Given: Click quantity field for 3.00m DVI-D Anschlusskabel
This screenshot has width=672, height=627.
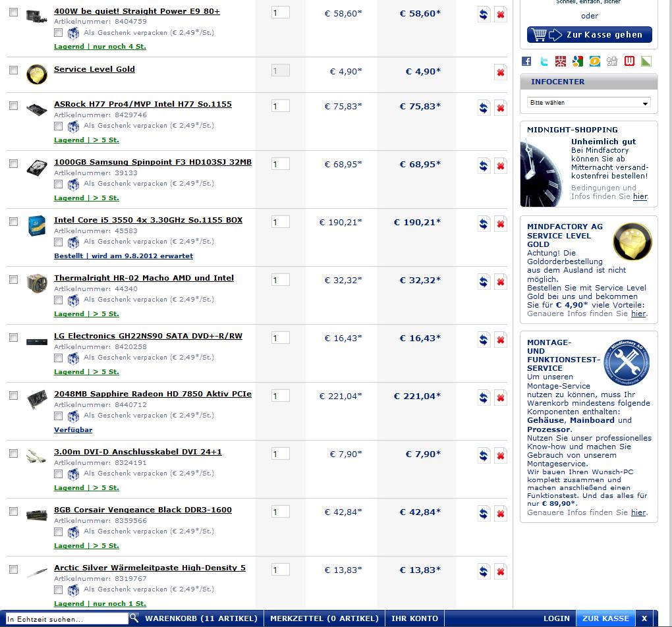Looking at the screenshot, I should 280,454.
